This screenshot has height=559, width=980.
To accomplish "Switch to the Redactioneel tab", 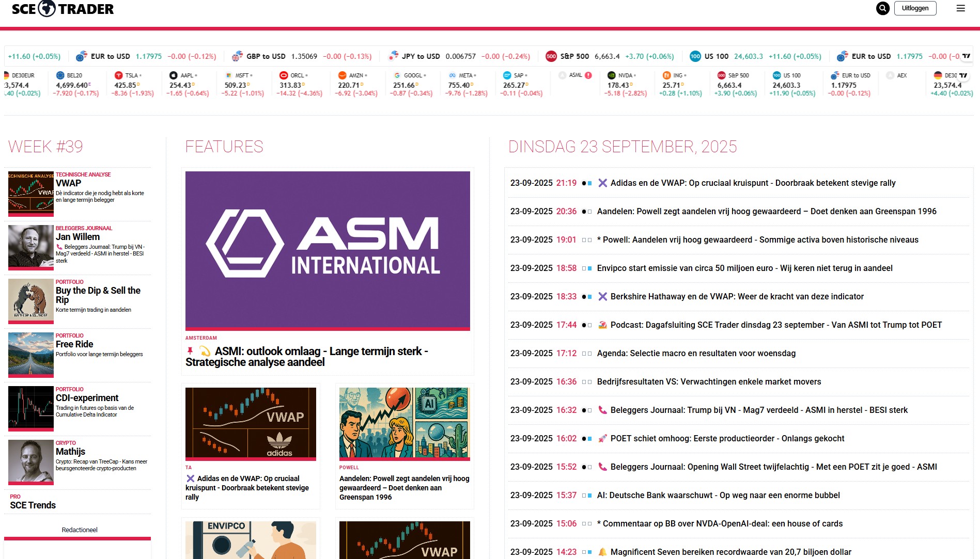I will pyautogui.click(x=80, y=530).
